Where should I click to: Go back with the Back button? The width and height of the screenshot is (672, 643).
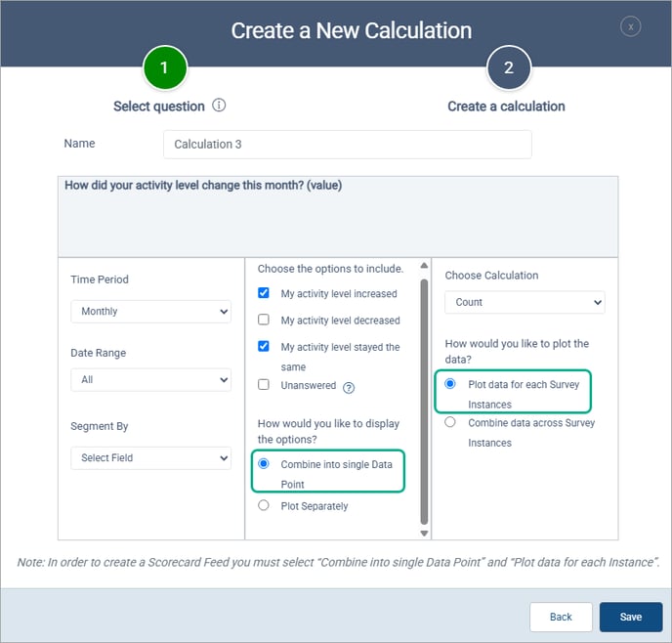click(x=561, y=617)
